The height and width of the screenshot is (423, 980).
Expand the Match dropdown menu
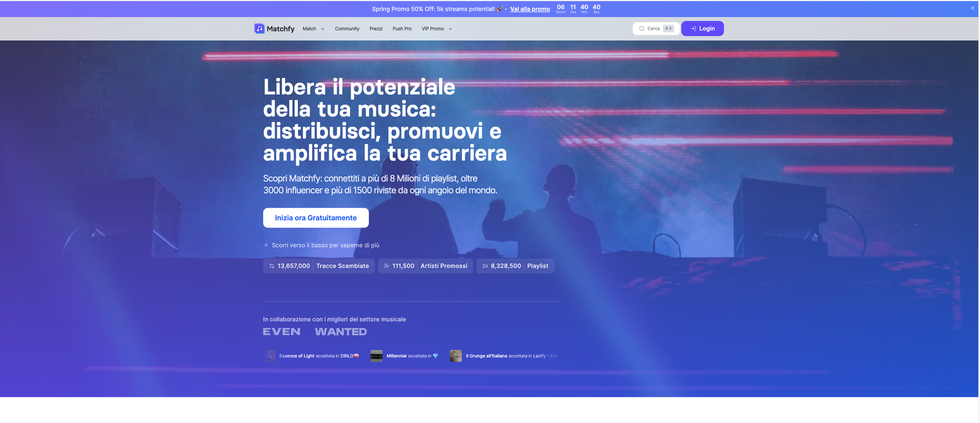[x=314, y=28]
